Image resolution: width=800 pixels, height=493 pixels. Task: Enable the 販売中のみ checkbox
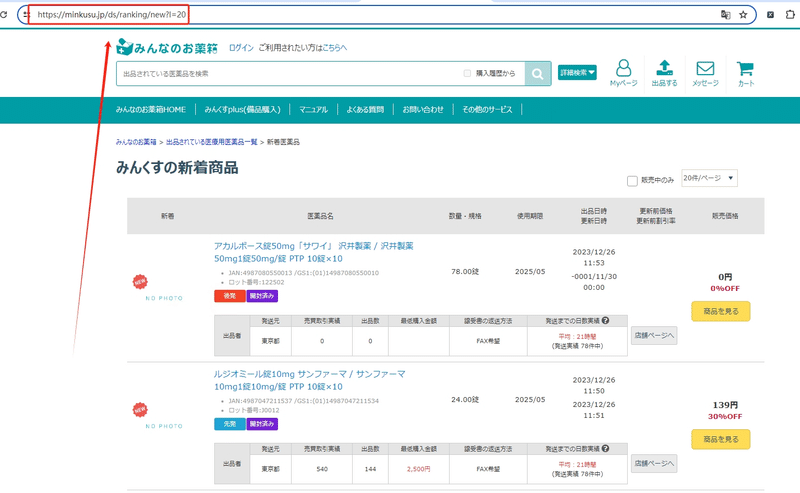pyautogui.click(x=632, y=181)
